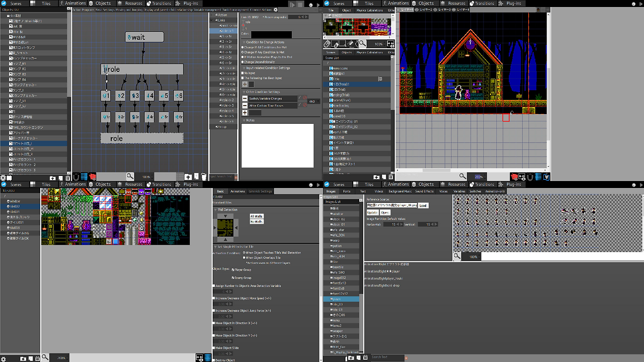
Task: Collapse the Condition to Change Actions section
Action: pyautogui.click(x=244, y=42)
